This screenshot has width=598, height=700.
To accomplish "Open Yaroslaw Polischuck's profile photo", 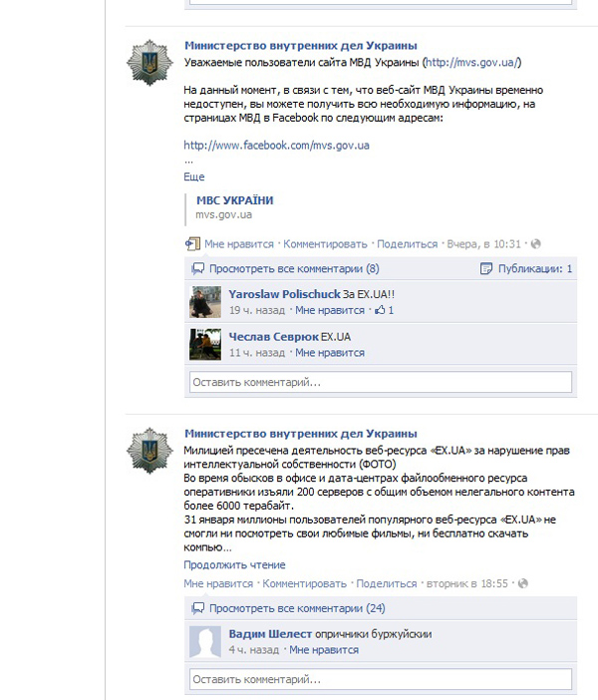I will [x=205, y=302].
